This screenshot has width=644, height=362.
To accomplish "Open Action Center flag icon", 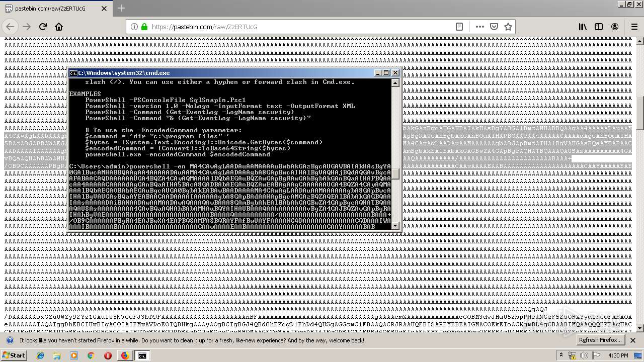I will pyautogui.click(x=597, y=355).
